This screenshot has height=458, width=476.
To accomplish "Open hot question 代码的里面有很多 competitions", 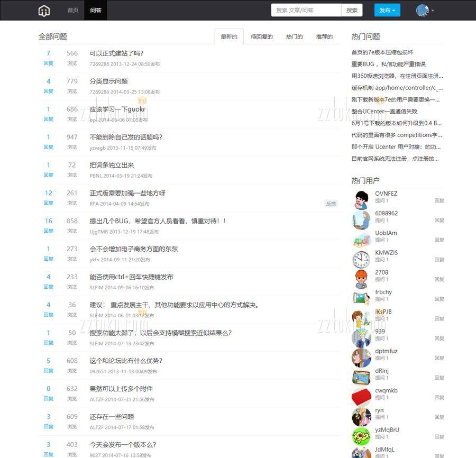I will coord(397,135).
